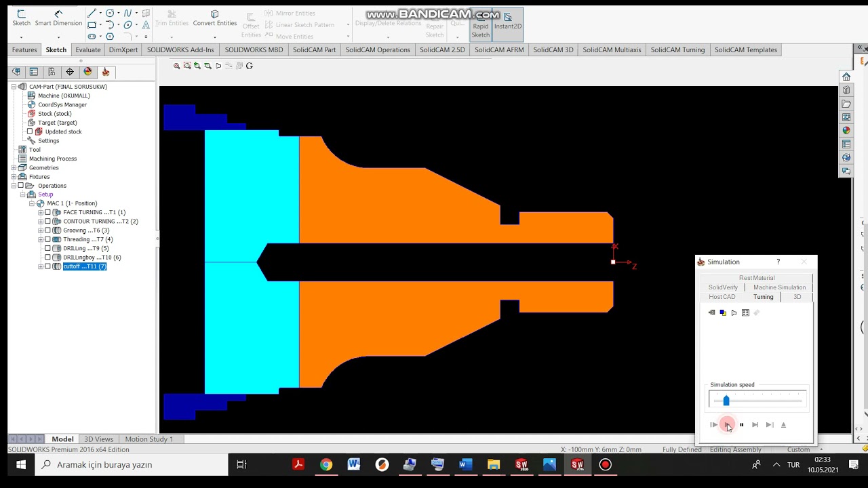Click the simulation data table icon
This screenshot has height=488, width=868.
point(745,312)
